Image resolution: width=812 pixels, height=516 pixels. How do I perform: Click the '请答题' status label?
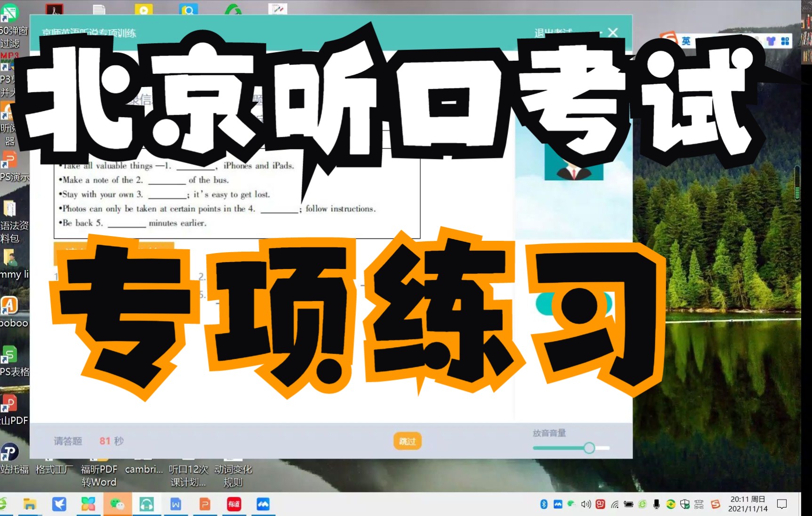click(x=68, y=441)
